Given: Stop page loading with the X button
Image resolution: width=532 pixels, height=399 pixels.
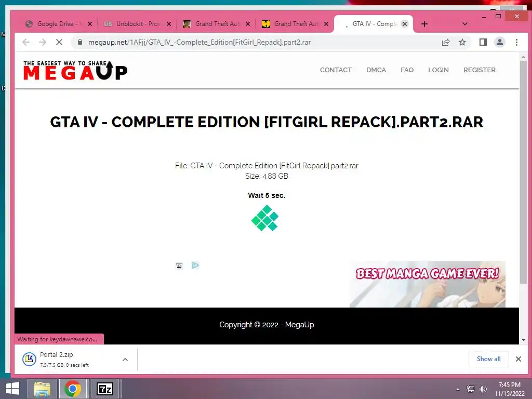Looking at the screenshot, I should point(59,42).
